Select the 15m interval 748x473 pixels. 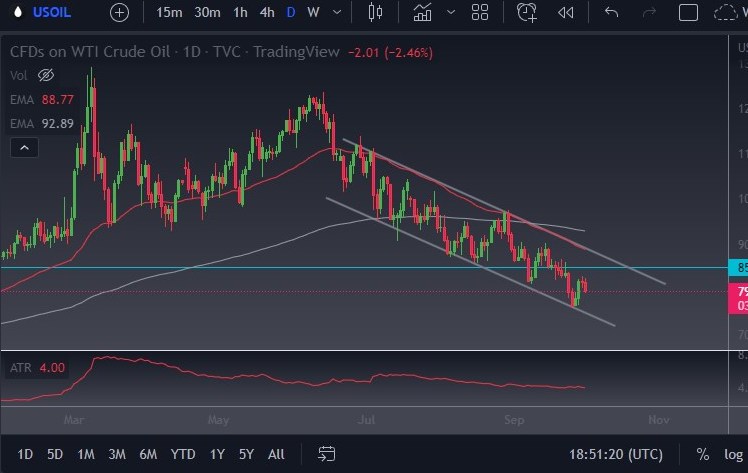point(170,13)
